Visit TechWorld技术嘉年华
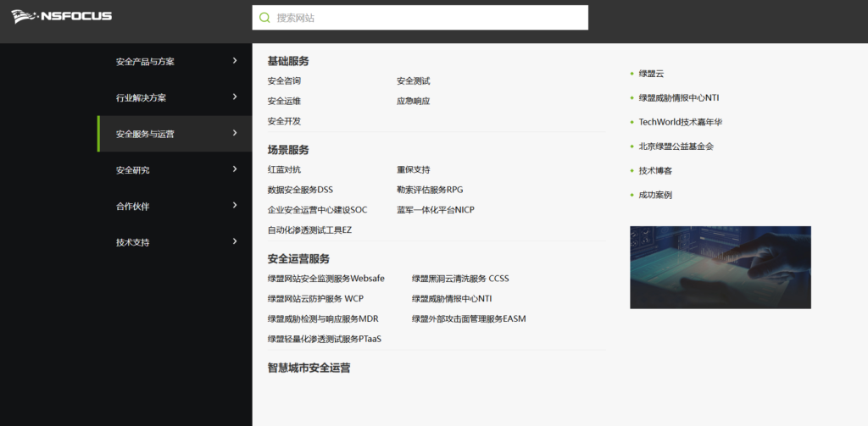Viewport: 868px width, 426px height. click(681, 122)
